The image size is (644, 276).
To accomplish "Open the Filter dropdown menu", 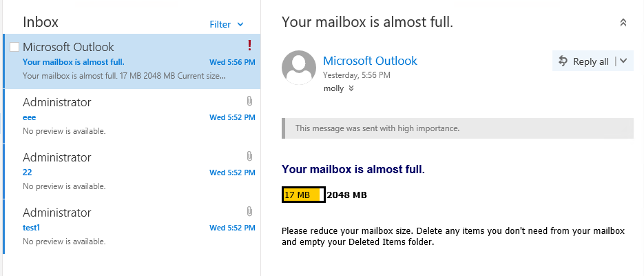I will [227, 24].
